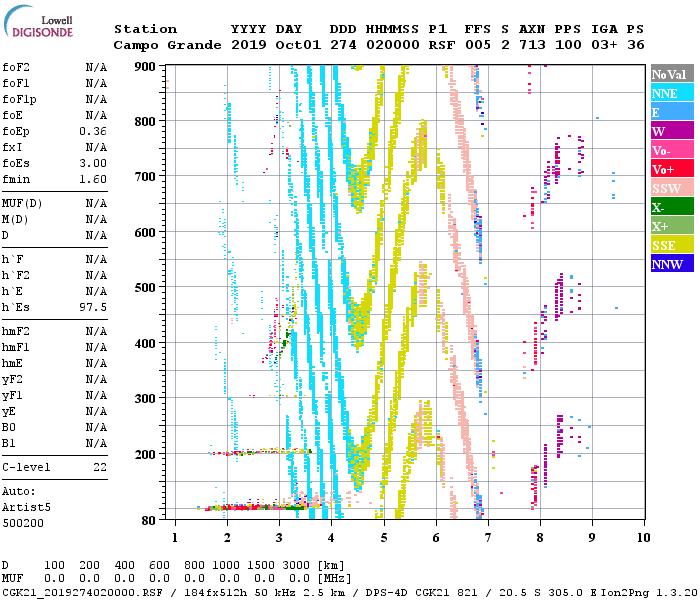700x600 pixels.
Task: Click the hmF1 parameter label
Action: coord(16,347)
